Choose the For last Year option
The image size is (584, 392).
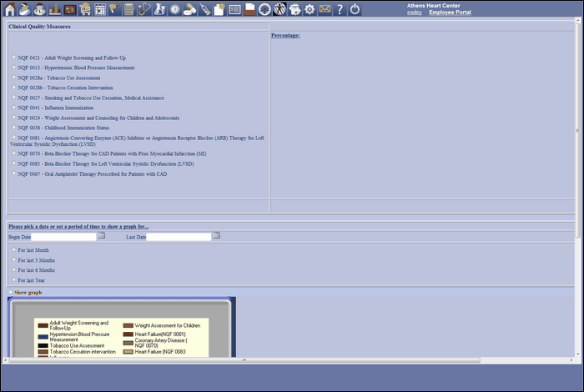(x=14, y=279)
